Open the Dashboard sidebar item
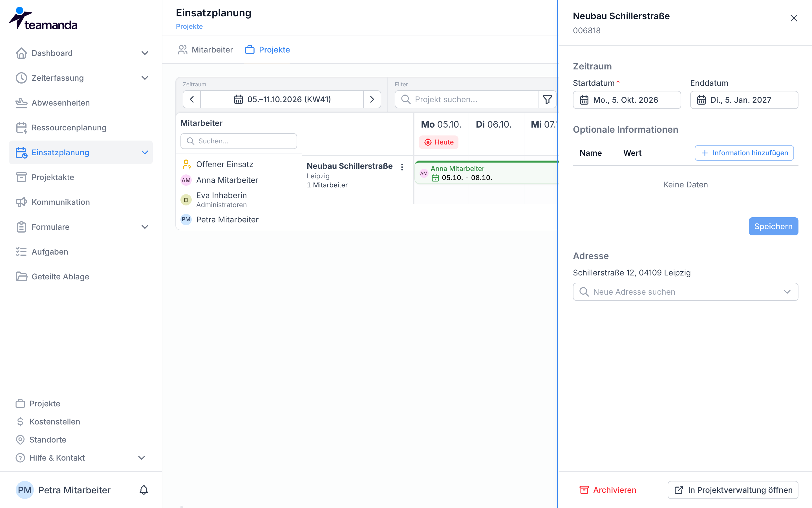 coord(81,53)
